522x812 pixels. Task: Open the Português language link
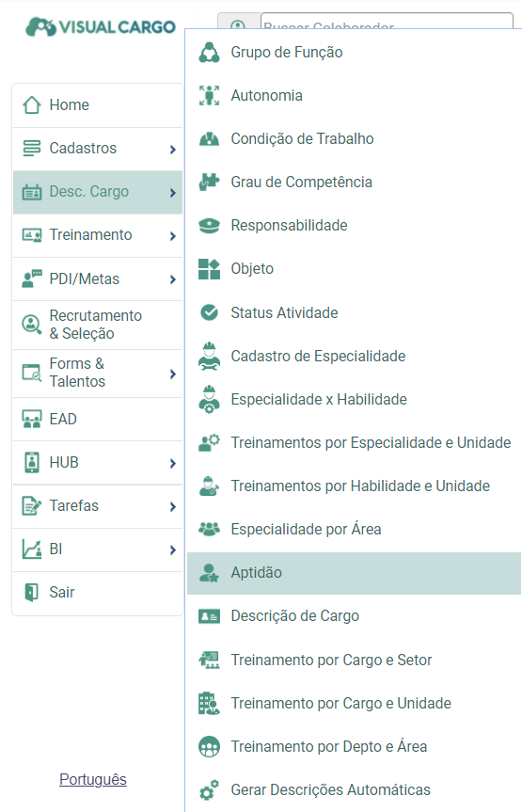coord(93,779)
